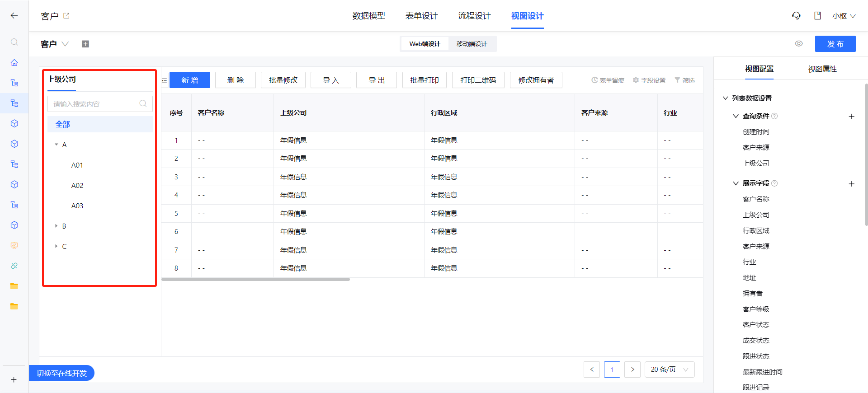Viewport: 868px width, 393px height.
Task: Select 创建时间 under 查询条件
Action: coord(756,131)
